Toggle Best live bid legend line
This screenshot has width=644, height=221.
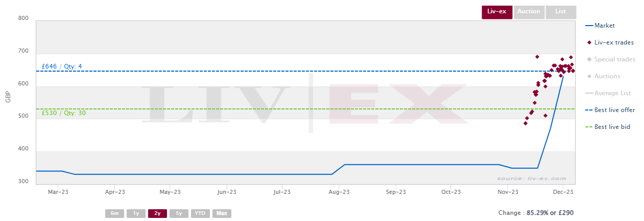pos(608,127)
